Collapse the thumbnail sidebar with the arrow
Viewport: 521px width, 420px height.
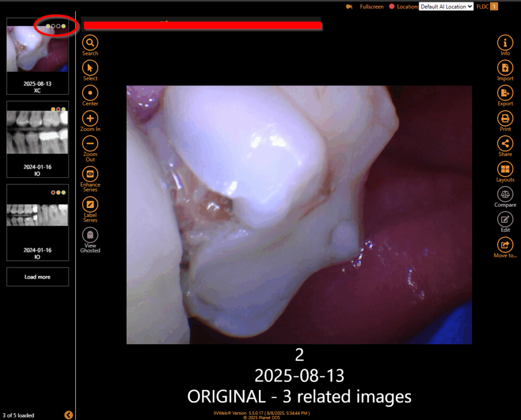click(69, 415)
